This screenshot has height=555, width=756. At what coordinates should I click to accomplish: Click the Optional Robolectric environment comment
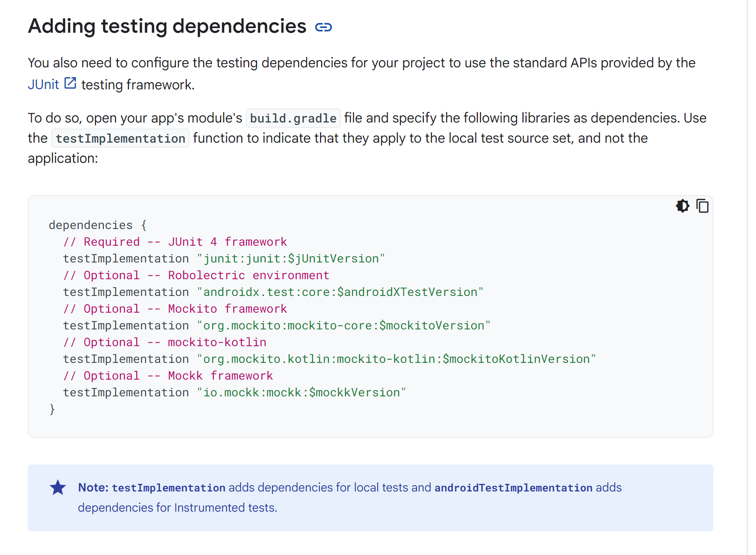[196, 275]
